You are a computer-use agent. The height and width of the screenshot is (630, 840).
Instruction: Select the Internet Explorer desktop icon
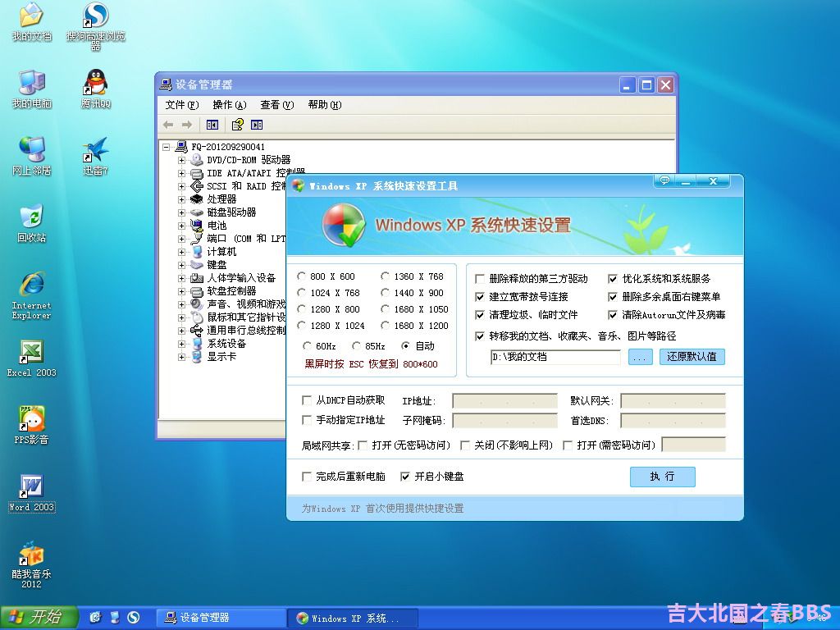coord(32,295)
